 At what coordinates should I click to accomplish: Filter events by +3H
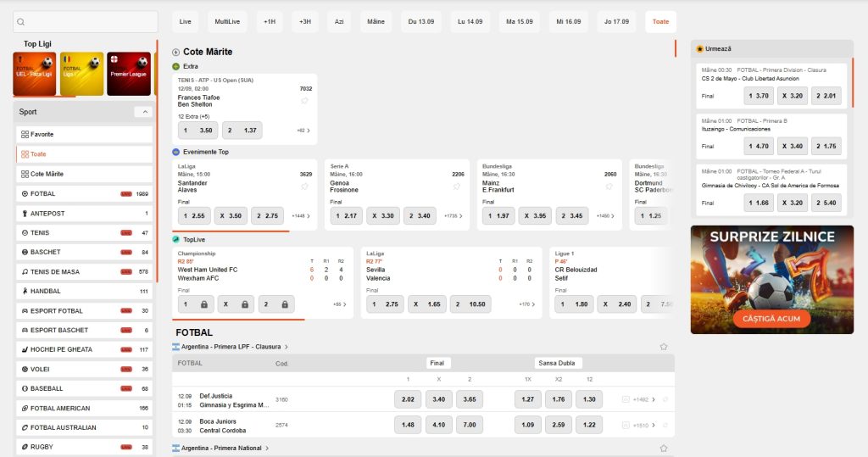click(x=305, y=21)
